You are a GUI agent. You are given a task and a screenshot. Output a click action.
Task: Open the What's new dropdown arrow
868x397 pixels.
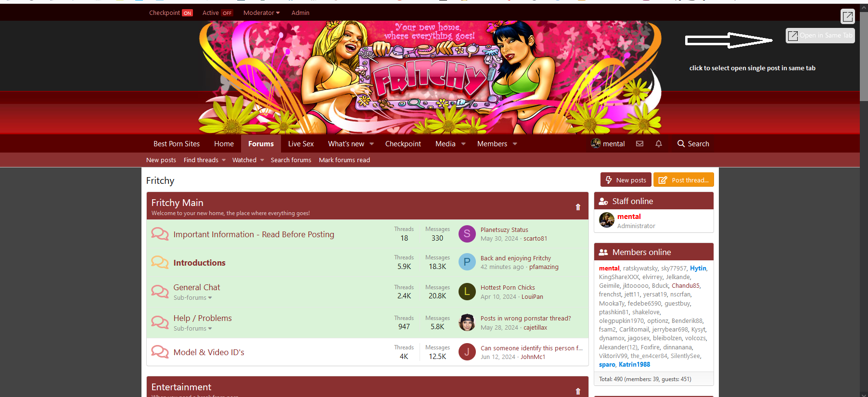point(371,144)
